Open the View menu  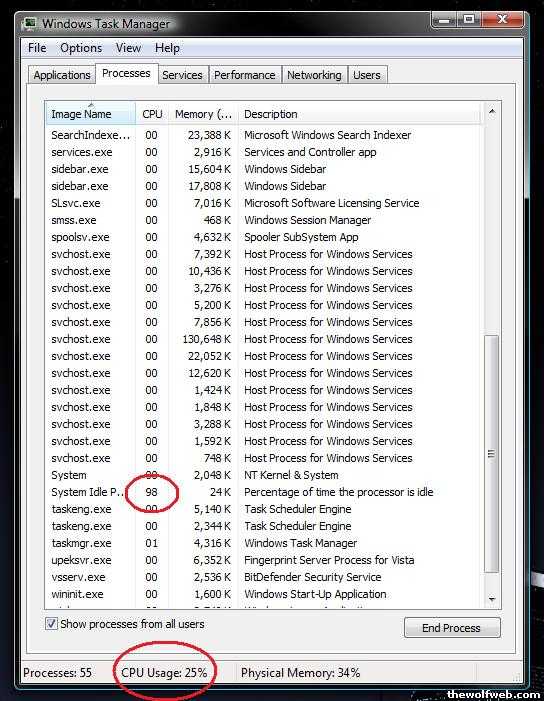(x=128, y=48)
